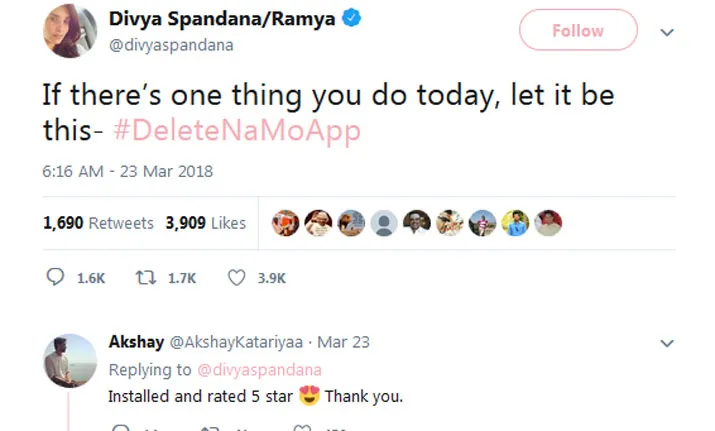Retweet Divya Spandana's tweet
Screen dimensions: 715x431
click(143, 279)
